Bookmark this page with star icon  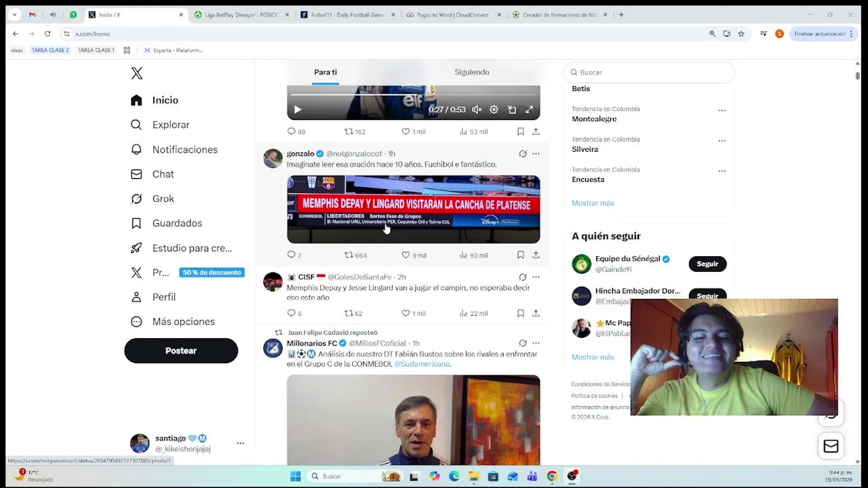point(741,34)
